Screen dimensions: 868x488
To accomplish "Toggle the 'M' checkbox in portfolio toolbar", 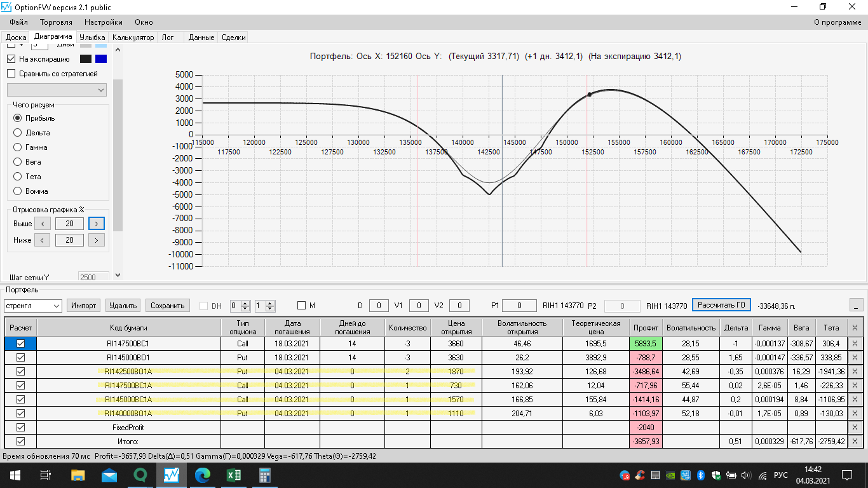I will point(302,306).
